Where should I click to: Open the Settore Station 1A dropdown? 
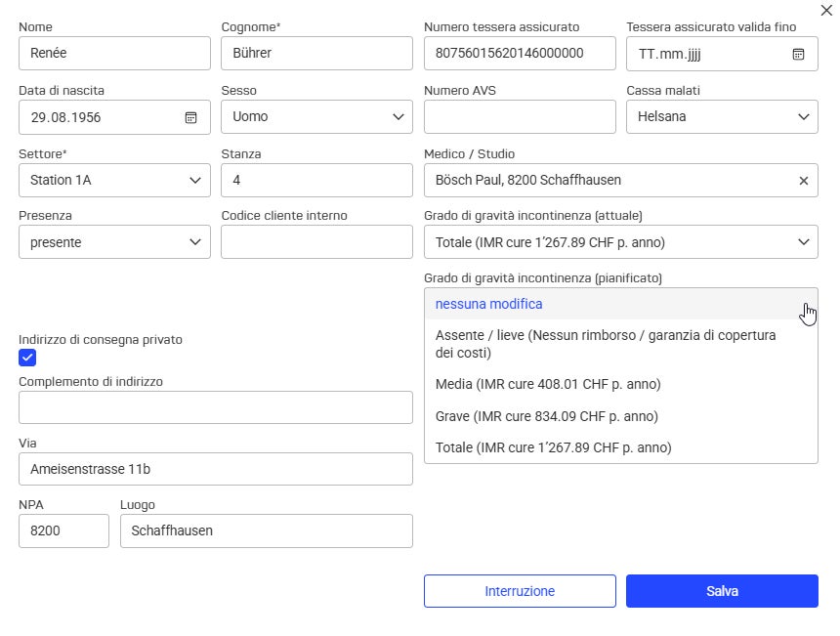pos(114,180)
